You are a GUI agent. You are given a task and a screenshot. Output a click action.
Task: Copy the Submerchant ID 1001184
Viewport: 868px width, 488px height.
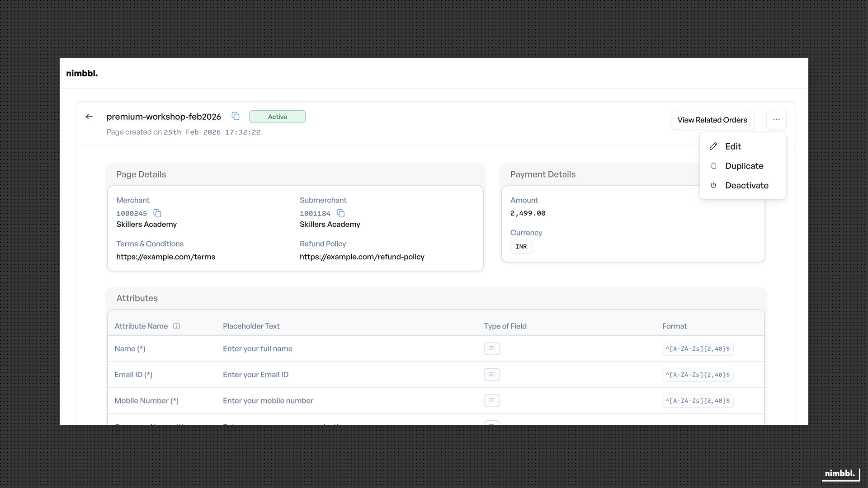tap(341, 213)
